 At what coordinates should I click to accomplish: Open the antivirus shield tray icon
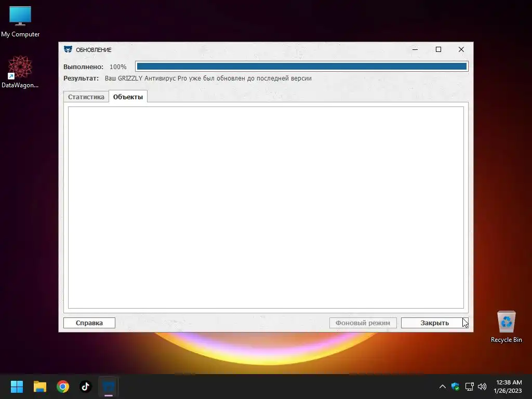[455, 387]
